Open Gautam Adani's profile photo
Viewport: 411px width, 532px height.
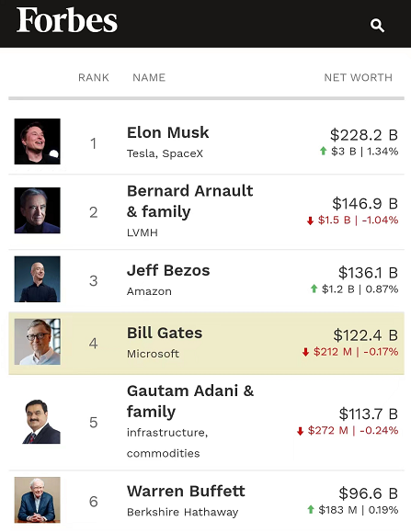pyautogui.click(x=41, y=422)
